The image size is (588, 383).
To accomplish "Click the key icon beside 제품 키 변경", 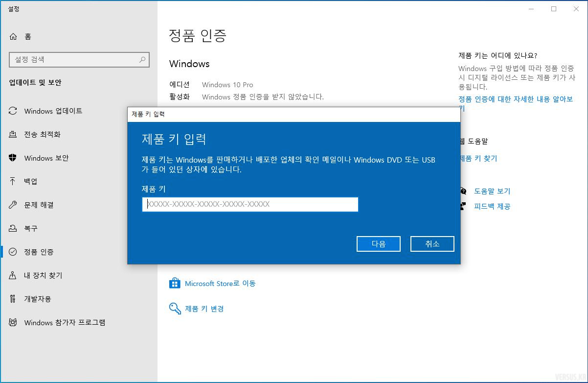I will pos(175,308).
